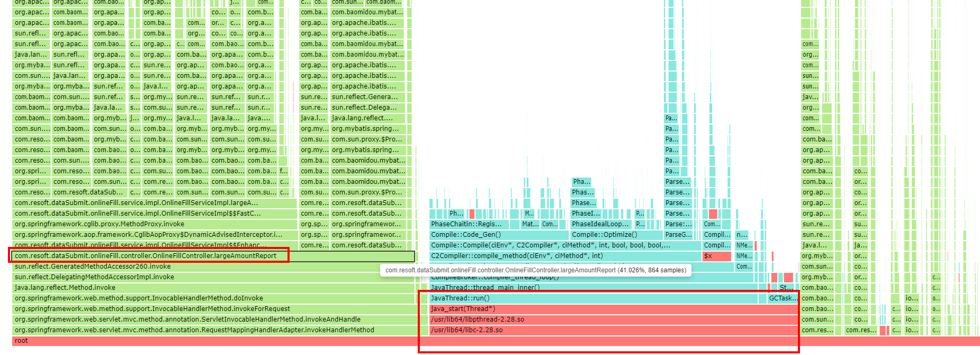
Task: Zoom into ServletInvocableHandlerMethod.invokeAndHandle frame
Action: coord(187,319)
